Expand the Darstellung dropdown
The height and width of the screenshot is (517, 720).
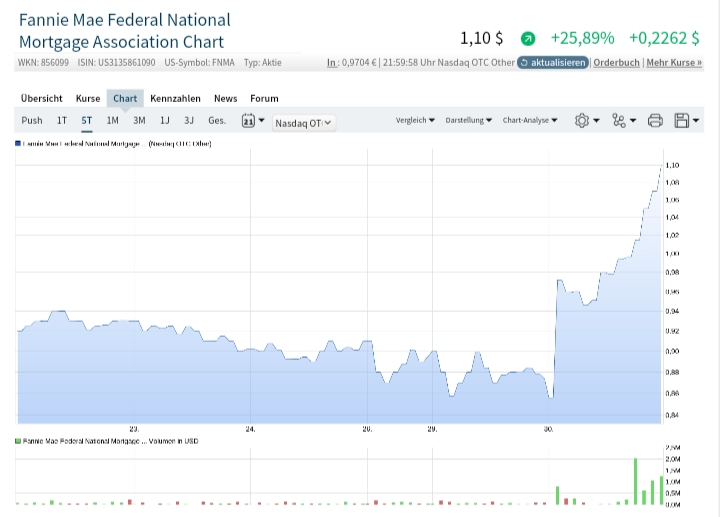pyautogui.click(x=468, y=120)
